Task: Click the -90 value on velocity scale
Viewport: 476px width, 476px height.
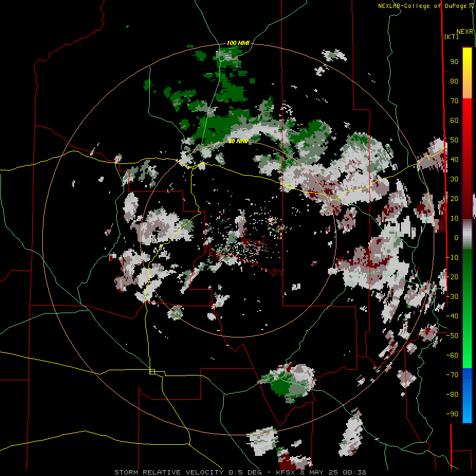Action: 452,414
